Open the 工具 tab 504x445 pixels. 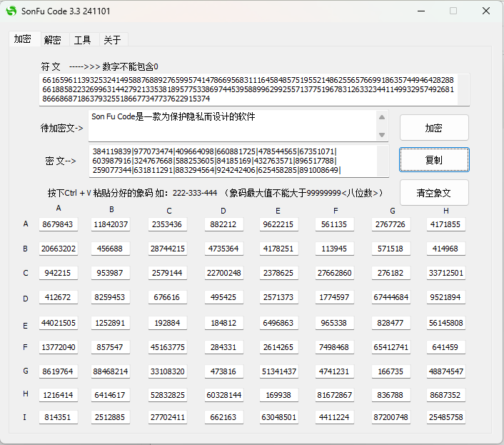click(x=82, y=40)
